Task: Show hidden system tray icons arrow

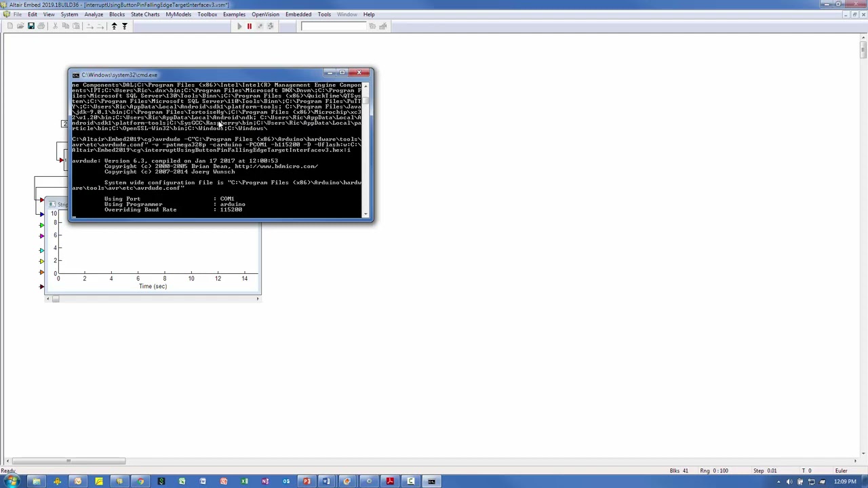Action: pyautogui.click(x=778, y=482)
